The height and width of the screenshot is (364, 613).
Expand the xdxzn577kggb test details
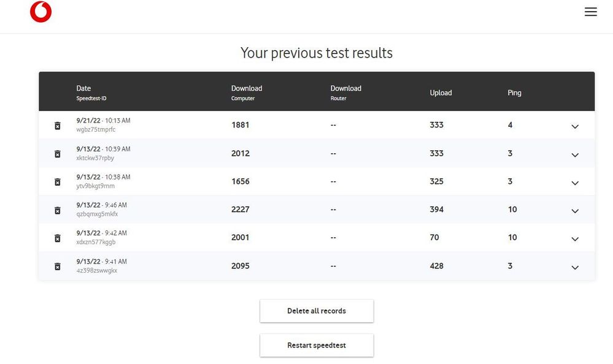pos(575,239)
